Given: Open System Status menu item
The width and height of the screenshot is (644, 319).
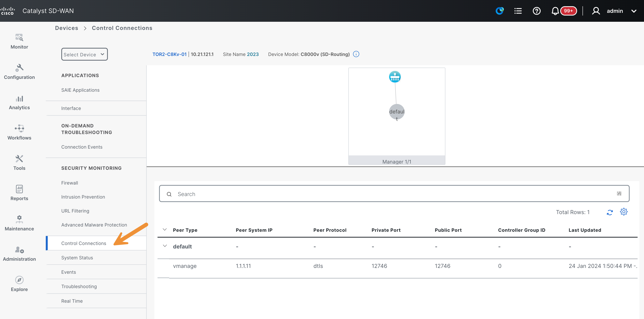Looking at the screenshot, I should [x=77, y=258].
